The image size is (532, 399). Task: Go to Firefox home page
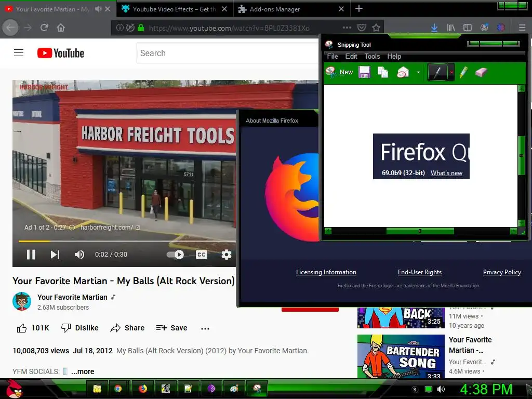point(61,28)
